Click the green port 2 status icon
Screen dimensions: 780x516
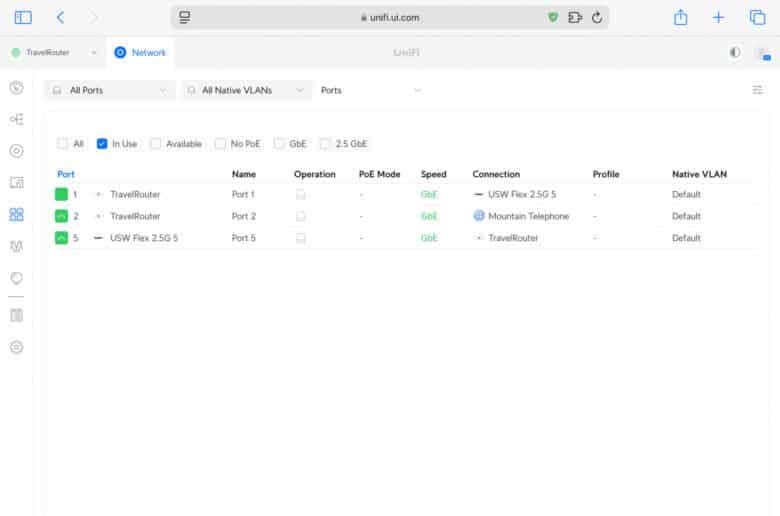click(61, 216)
